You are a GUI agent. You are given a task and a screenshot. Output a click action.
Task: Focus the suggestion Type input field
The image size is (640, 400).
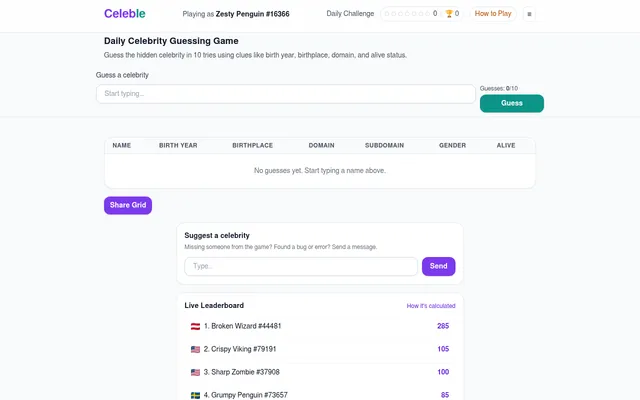301,266
